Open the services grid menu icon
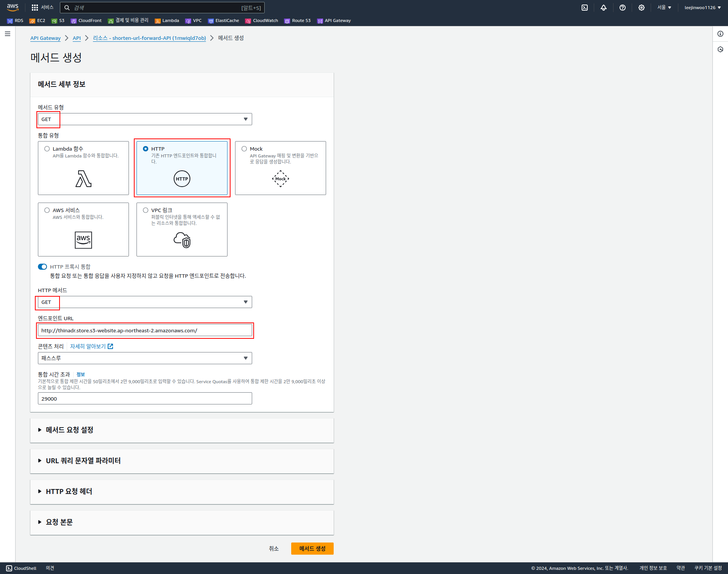Image resolution: width=728 pixels, height=574 pixels. (35, 8)
